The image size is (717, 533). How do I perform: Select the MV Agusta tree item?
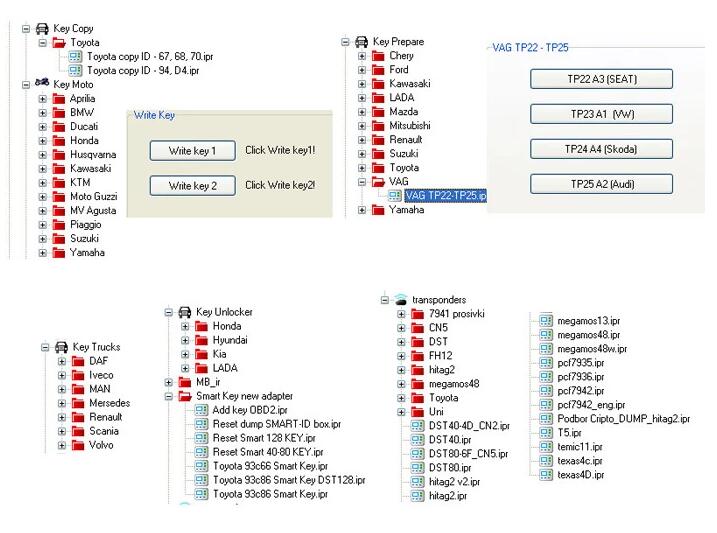pyautogui.click(x=93, y=211)
